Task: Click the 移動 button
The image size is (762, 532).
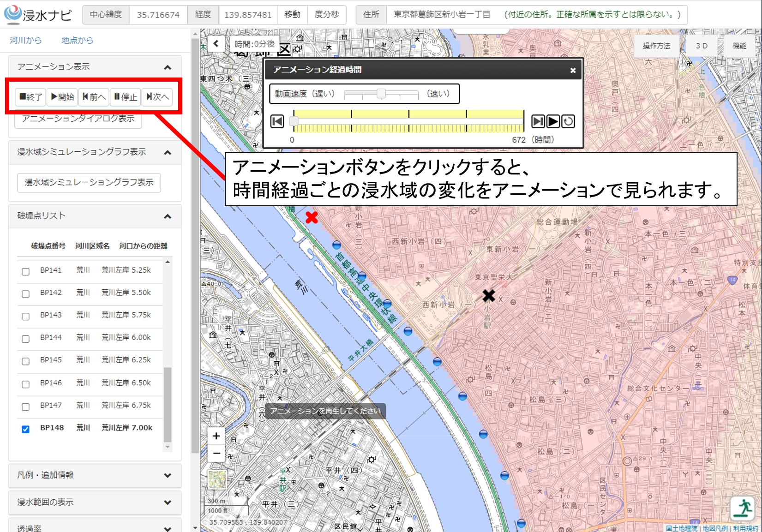Action: click(292, 14)
